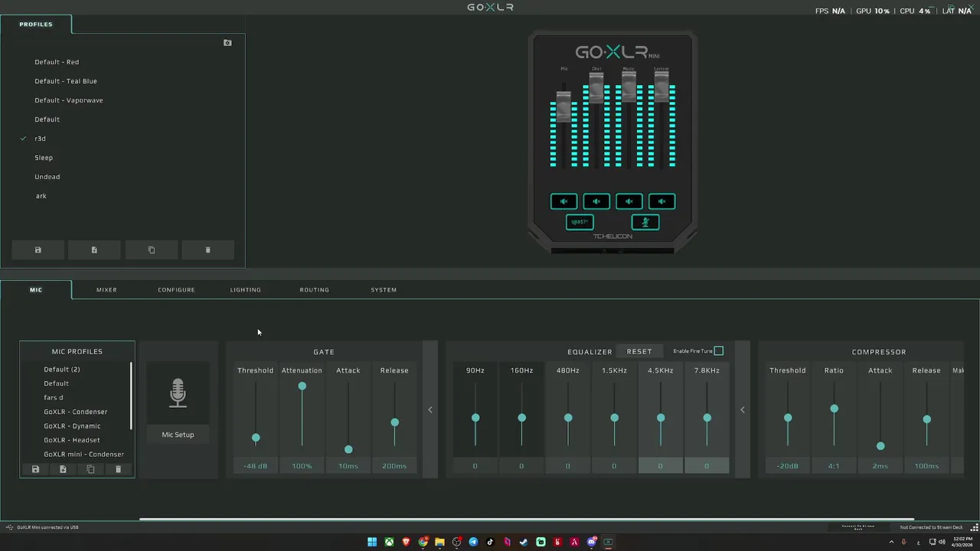Viewport: 980px width, 551px height.
Task: Click the 4.5KHz equalizer slider handle
Action: (661, 418)
